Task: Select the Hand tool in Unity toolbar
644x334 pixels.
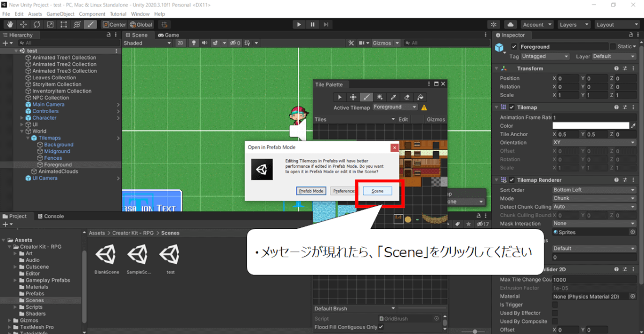Action: coord(10,25)
